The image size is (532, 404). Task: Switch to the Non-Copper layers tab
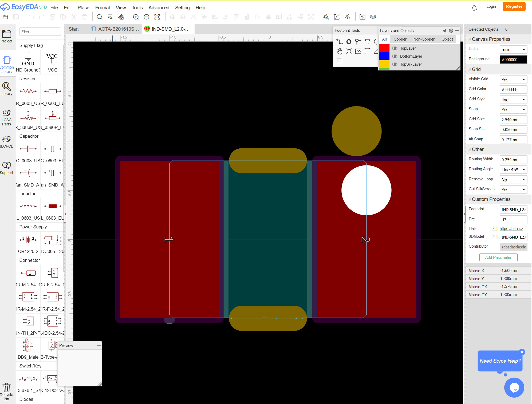[424, 39]
